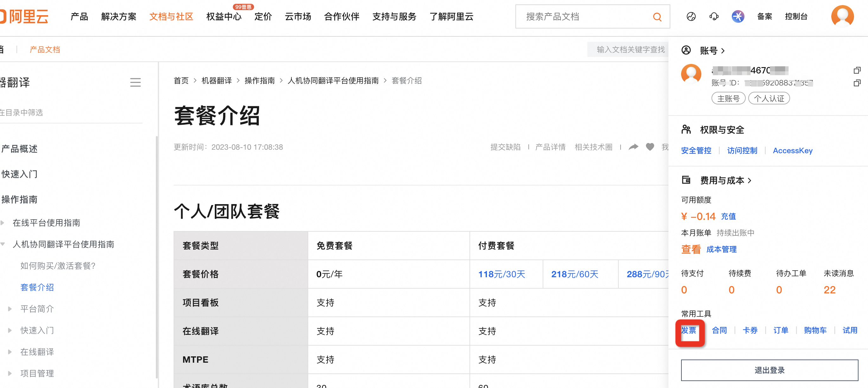Viewport: 868px width, 388px height.
Task: Click the share arrow icon
Action: [633, 147]
